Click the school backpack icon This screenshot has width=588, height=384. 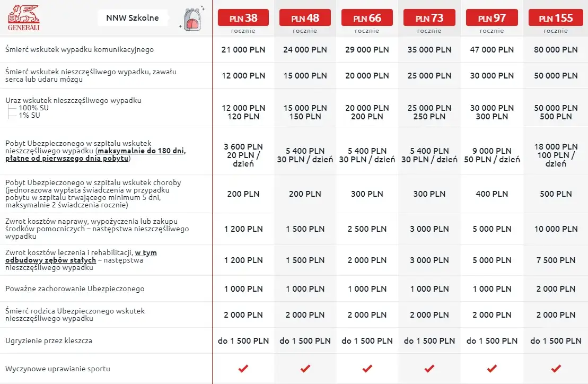pos(192,19)
